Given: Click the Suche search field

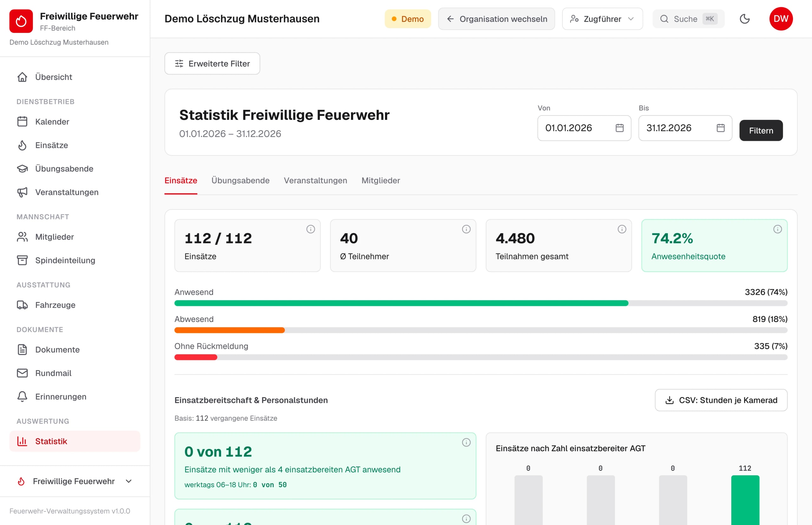Looking at the screenshot, I should point(689,19).
